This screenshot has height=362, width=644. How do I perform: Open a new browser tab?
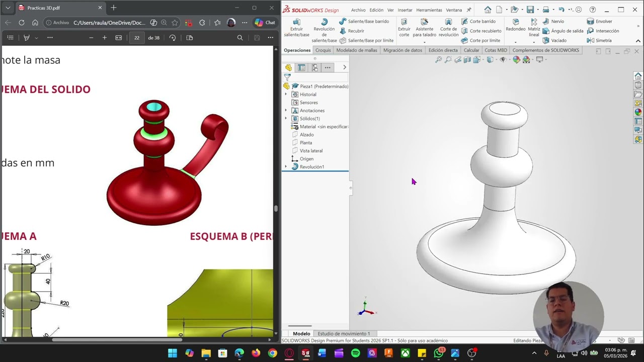point(114,8)
